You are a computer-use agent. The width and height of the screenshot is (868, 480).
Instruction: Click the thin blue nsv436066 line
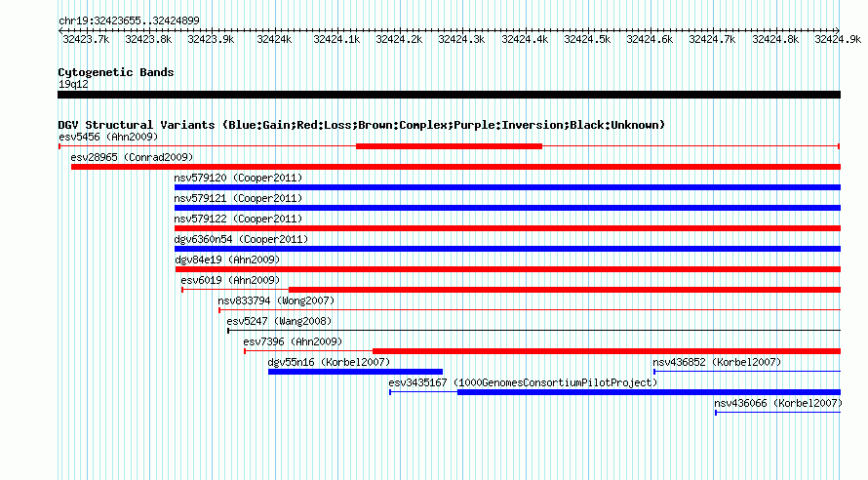coord(777,413)
